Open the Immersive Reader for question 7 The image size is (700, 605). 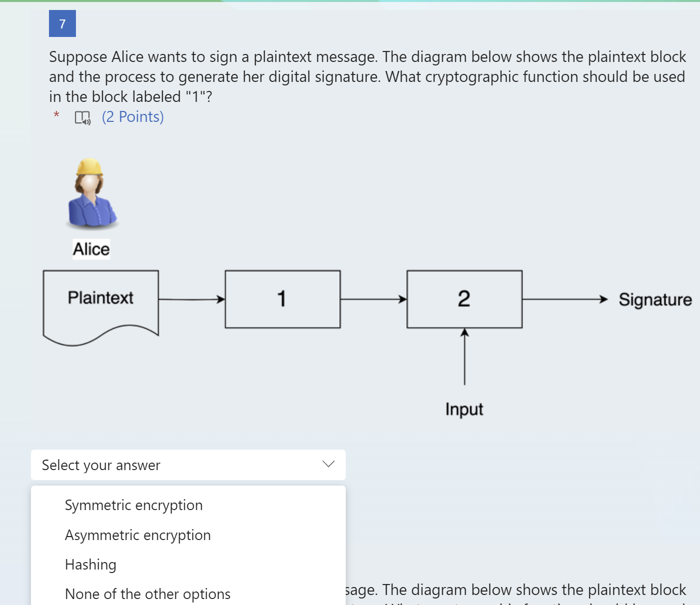[81, 117]
